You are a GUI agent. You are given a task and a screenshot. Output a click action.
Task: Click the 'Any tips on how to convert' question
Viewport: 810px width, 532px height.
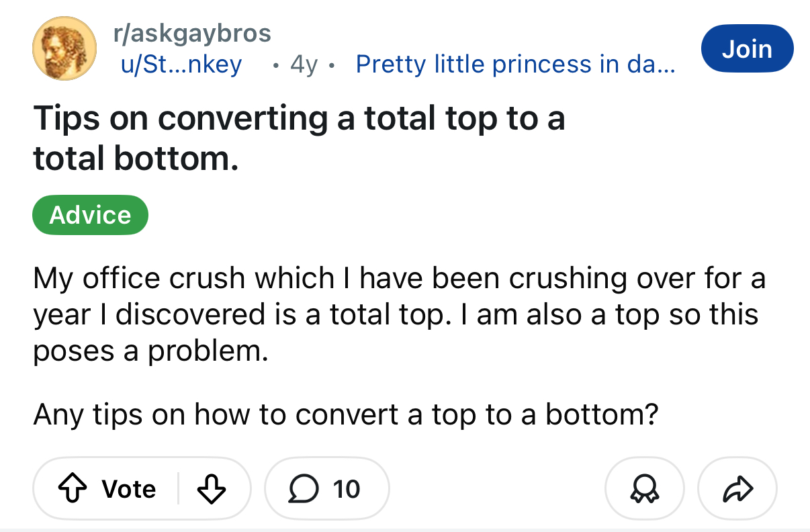345,414
